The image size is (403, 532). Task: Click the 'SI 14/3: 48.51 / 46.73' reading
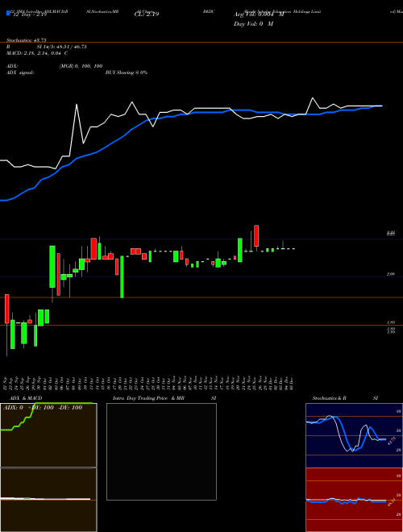click(61, 47)
